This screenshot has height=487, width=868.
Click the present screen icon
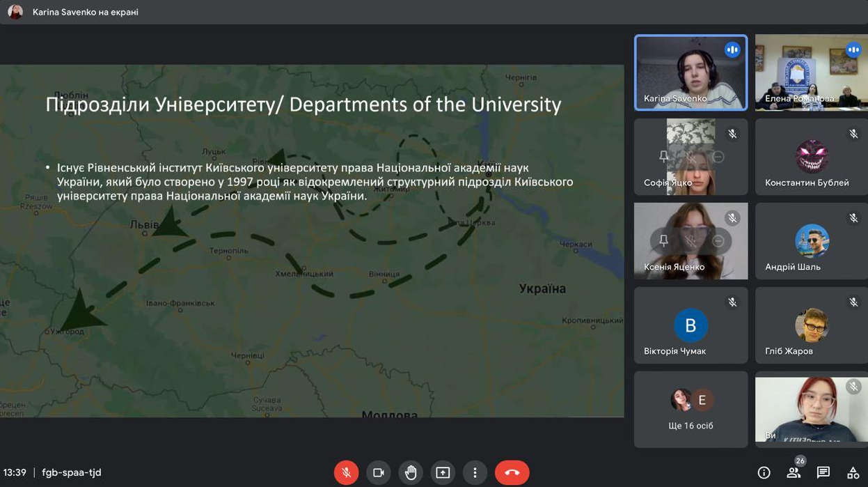click(443, 472)
